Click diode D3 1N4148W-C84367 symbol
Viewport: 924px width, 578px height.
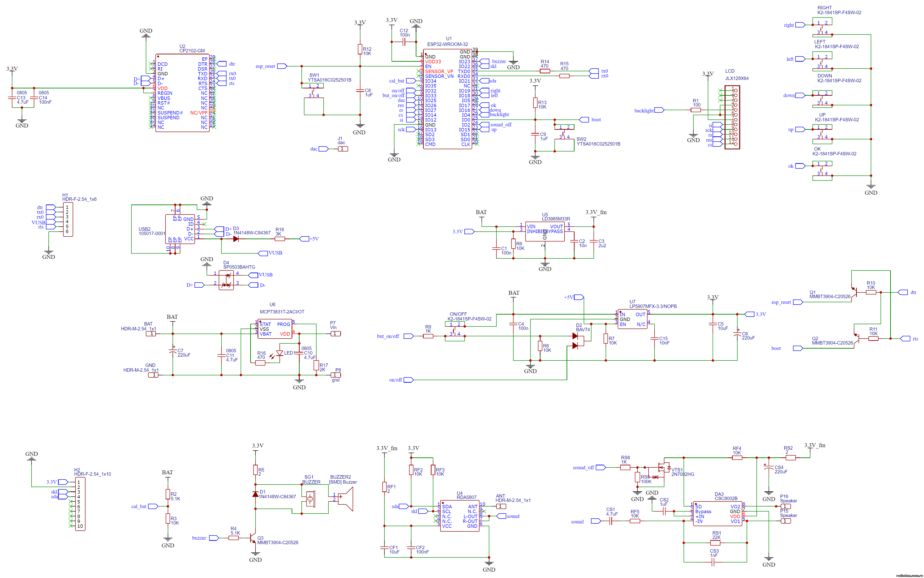[235, 239]
